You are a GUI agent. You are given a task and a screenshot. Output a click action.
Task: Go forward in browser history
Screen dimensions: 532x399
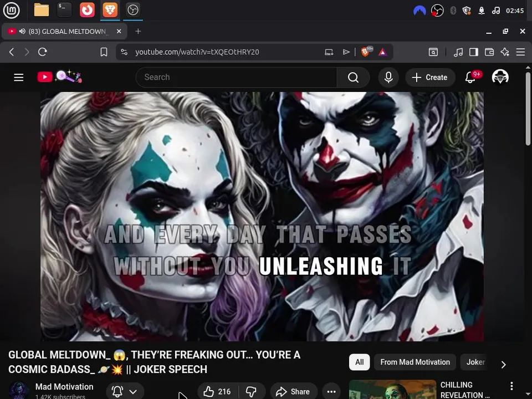click(27, 52)
